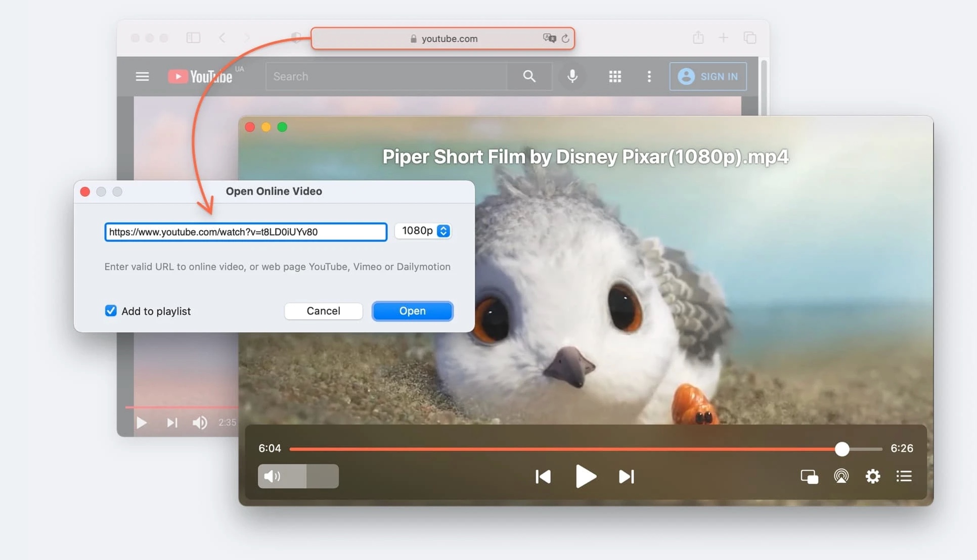Click YouTube search magnifier button

(529, 76)
